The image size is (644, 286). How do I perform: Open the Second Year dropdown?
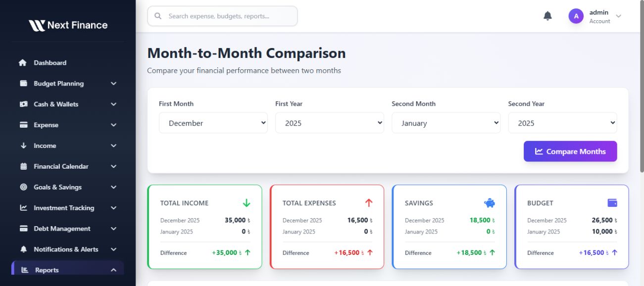tap(562, 123)
